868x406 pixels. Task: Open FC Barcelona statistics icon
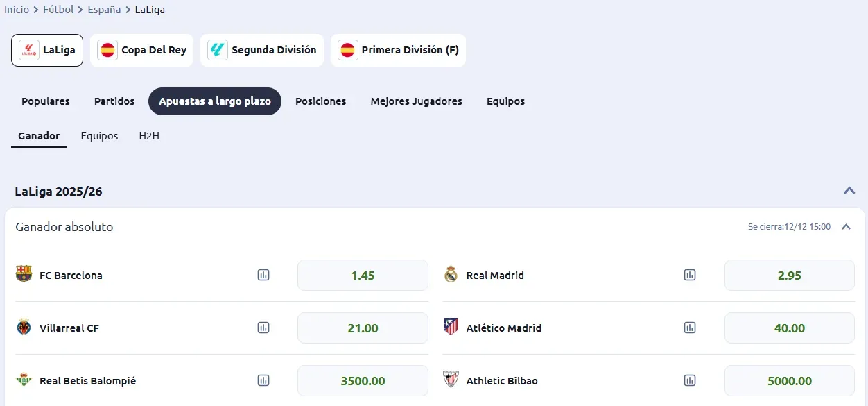(263, 276)
